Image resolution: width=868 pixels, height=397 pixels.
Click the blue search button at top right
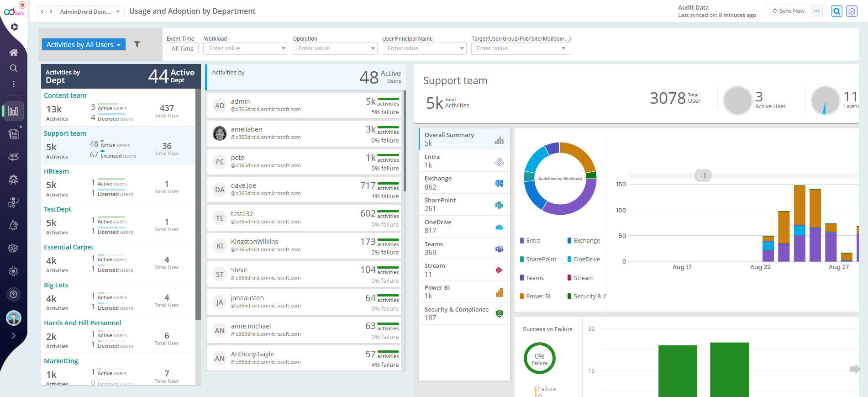coord(836,11)
